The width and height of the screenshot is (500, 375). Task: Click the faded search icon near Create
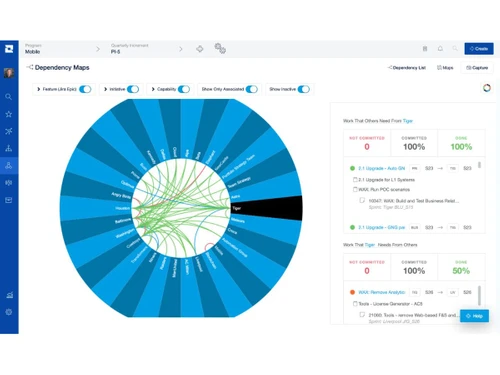pyautogui.click(x=455, y=49)
